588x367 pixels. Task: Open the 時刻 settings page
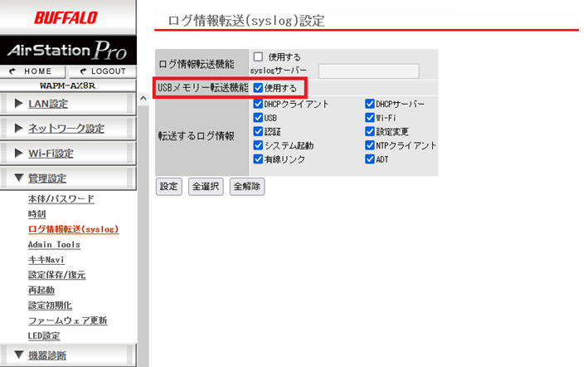36,214
